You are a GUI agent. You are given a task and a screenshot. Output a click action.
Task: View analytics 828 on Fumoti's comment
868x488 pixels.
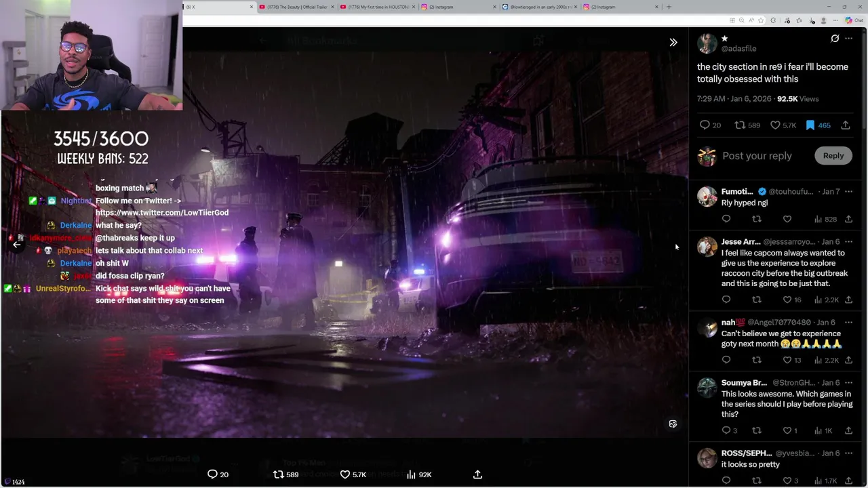825,220
